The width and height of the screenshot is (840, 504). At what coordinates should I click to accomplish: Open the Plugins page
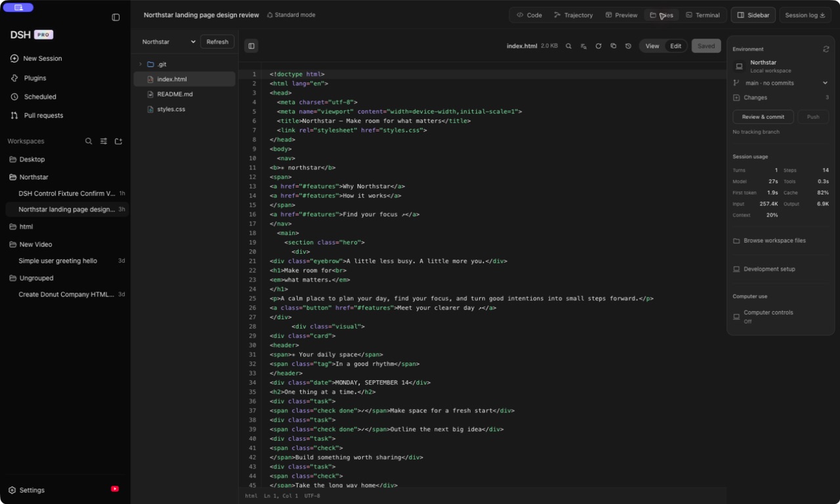[x=28, y=78]
